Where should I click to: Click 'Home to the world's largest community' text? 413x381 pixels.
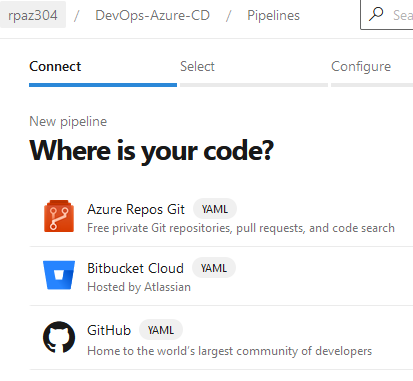pos(229,351)
